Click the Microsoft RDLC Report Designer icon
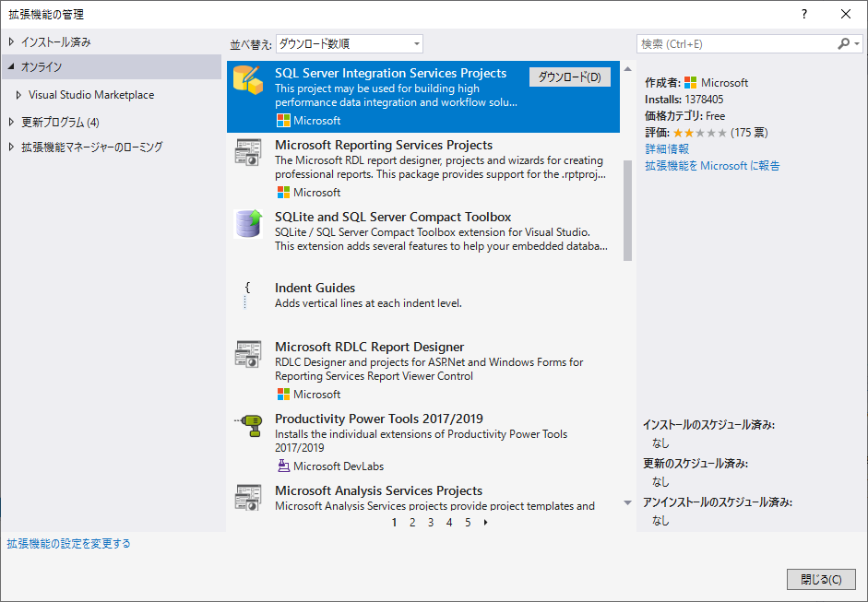This screenshot has width=868, height=602. 247,355
